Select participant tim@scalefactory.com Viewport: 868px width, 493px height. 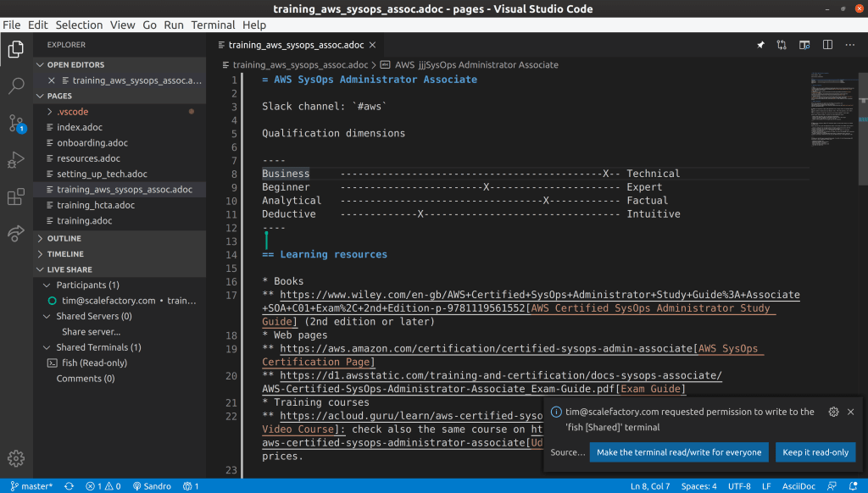click(x=120, y=301)
